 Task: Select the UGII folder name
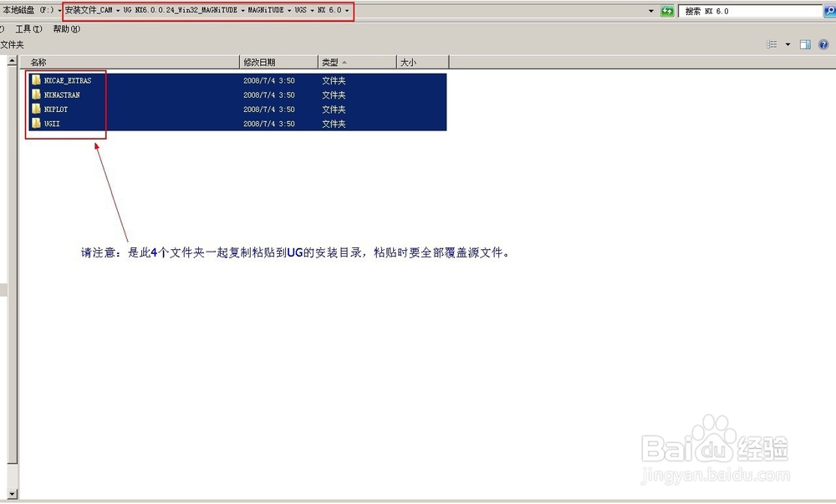coord(52,124)
